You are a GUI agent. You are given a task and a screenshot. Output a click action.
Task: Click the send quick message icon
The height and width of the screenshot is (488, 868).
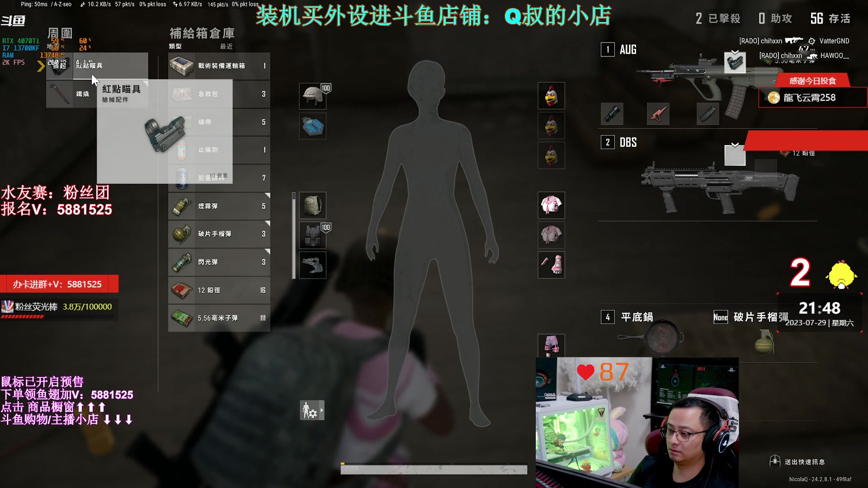(775, 461)
